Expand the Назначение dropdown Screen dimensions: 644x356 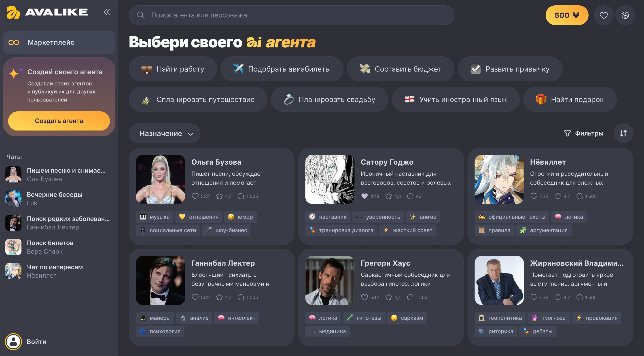pos(165,133)
